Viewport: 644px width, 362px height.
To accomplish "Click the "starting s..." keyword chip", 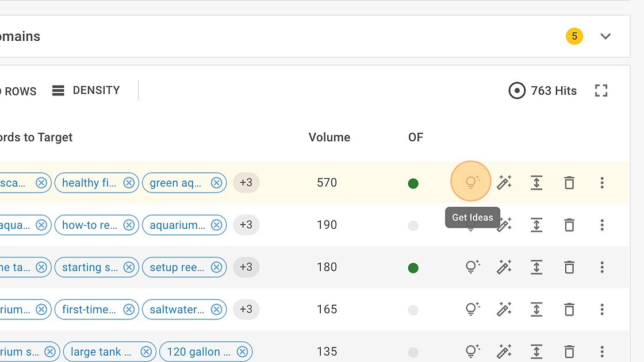I will click(89, 267).
